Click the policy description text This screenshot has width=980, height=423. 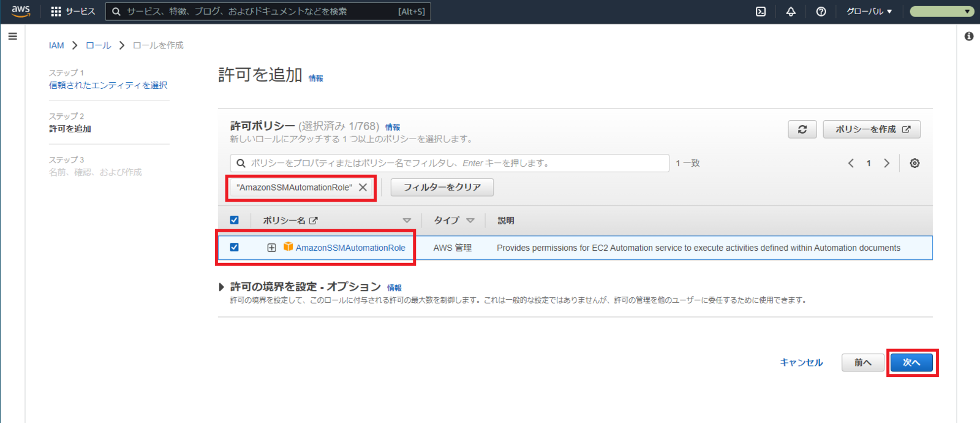click(699, 248)
